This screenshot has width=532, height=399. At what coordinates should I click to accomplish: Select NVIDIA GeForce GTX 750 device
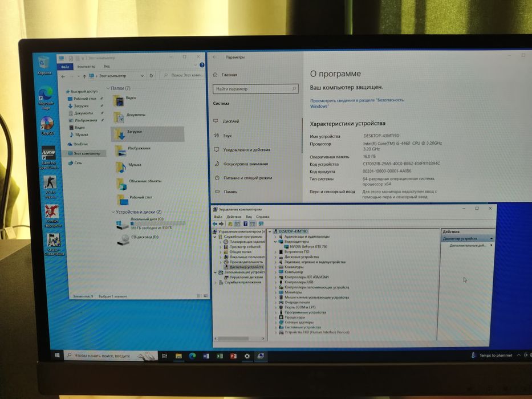[x=306, y=247]
